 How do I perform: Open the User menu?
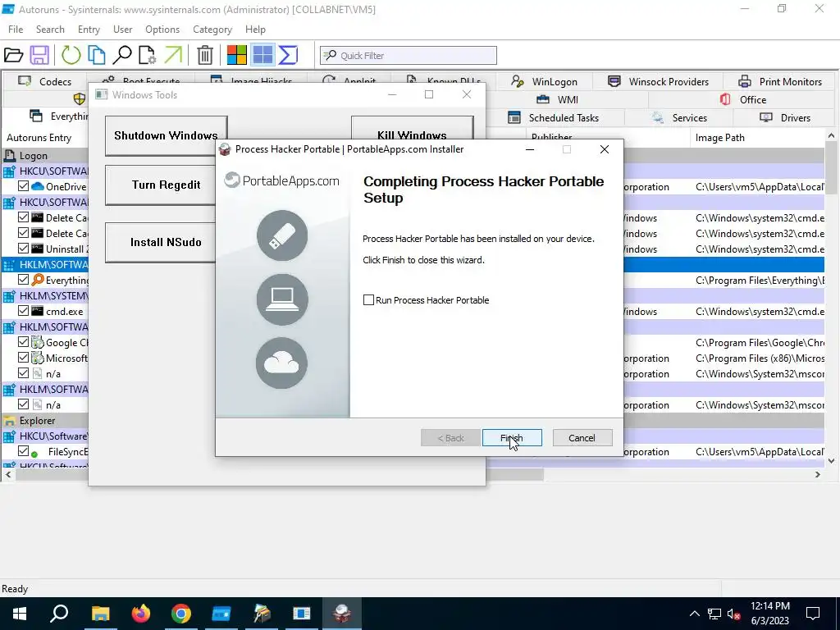coord(123,30)
